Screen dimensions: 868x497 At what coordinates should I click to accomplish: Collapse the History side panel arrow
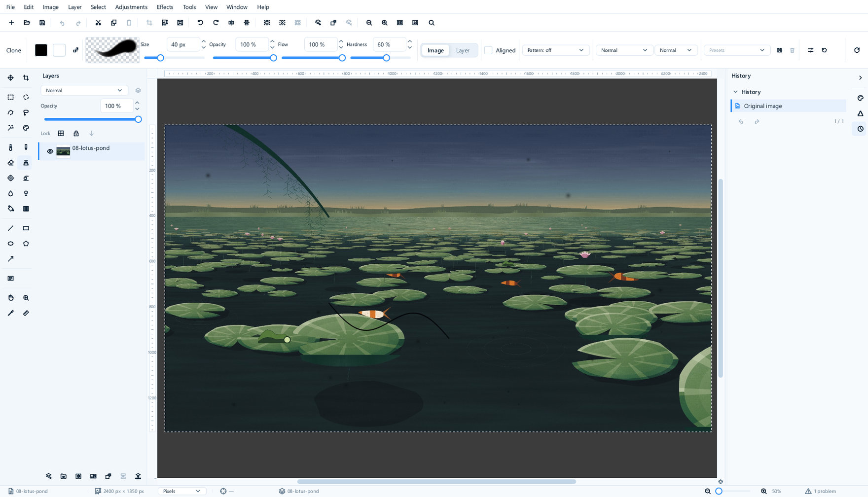click(x=860, y=78)
